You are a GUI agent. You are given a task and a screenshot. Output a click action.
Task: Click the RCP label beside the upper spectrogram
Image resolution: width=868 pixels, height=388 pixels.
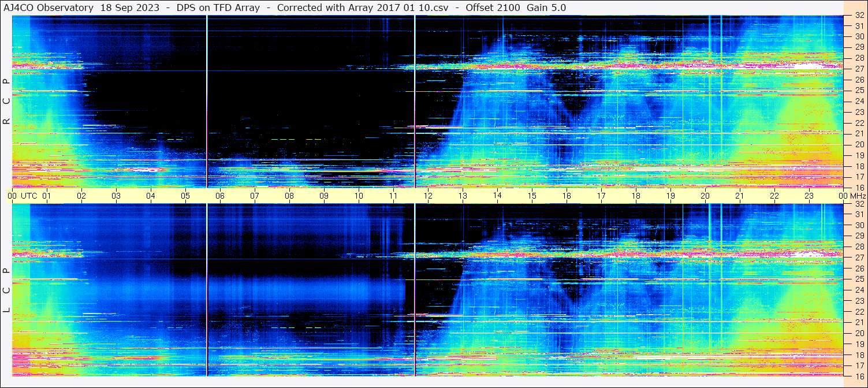(6, 102)
